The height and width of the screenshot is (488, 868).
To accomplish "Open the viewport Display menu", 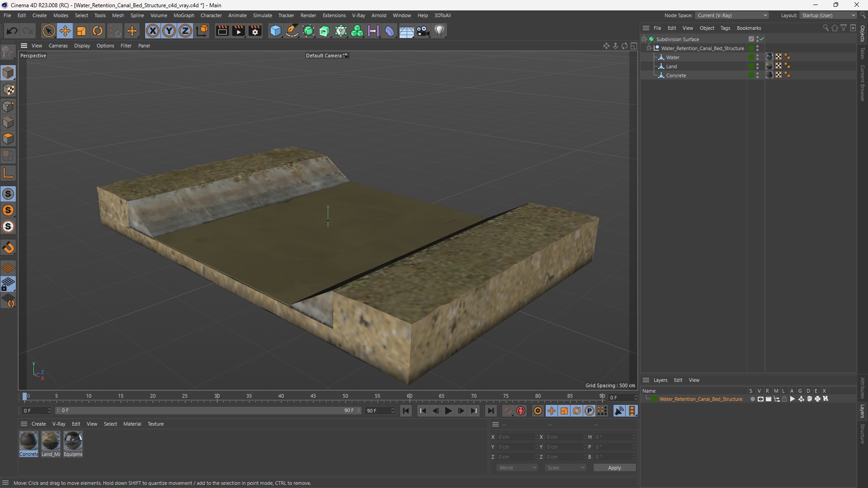I will coord(82,46).
